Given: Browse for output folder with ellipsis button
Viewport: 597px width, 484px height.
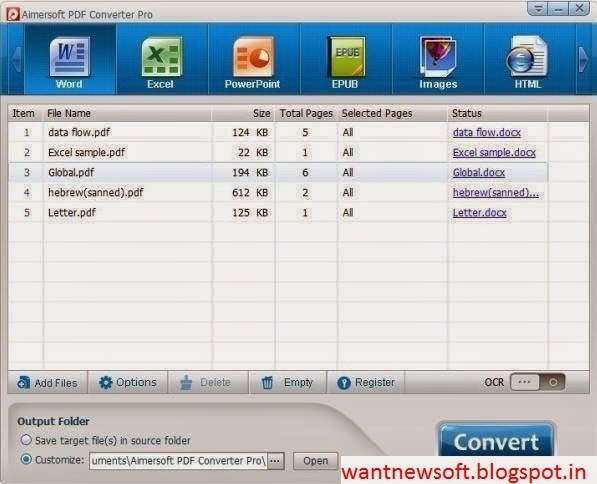Looking at the screenshot, I should point(276,461).
